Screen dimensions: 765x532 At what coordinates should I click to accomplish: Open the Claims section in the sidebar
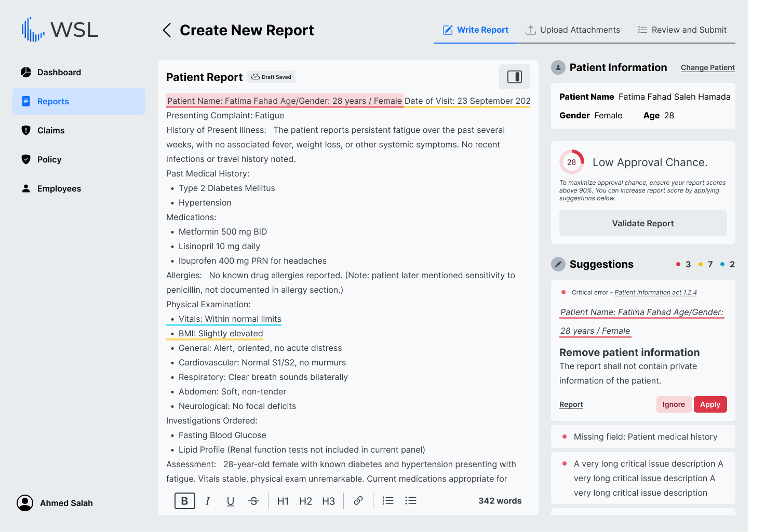click(x=51, y=130)
